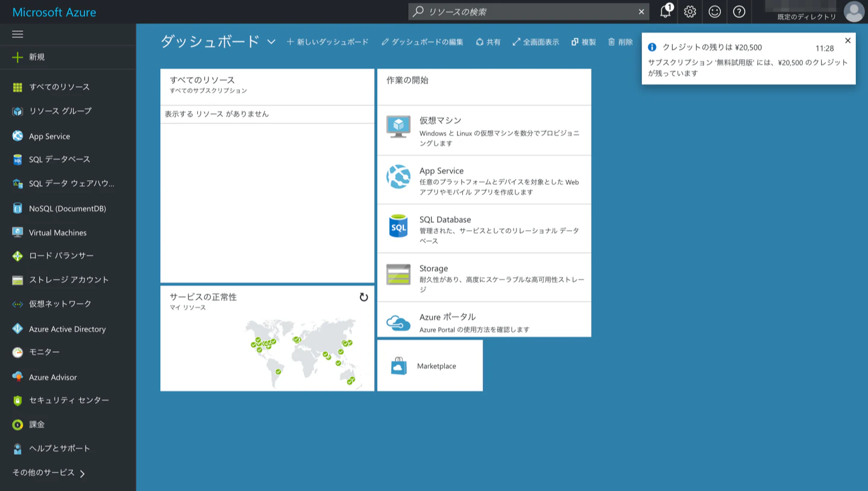Open ヘルプとサポート sidebar icon
The width and height of the screenshot is (868, 491).
click(17, 449)
